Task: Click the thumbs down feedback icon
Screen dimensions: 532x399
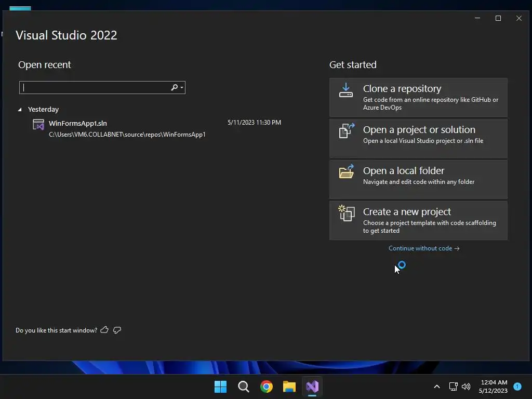Action: [117, 330]
